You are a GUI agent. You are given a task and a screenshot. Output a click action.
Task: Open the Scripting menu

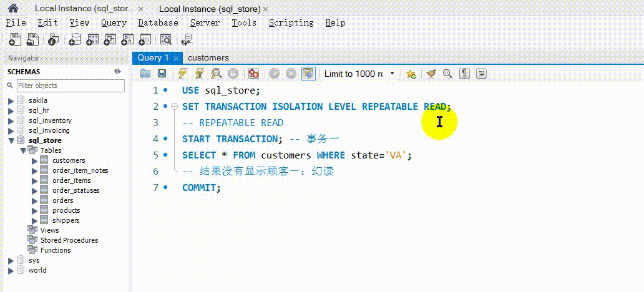click(x=291, y=22)
